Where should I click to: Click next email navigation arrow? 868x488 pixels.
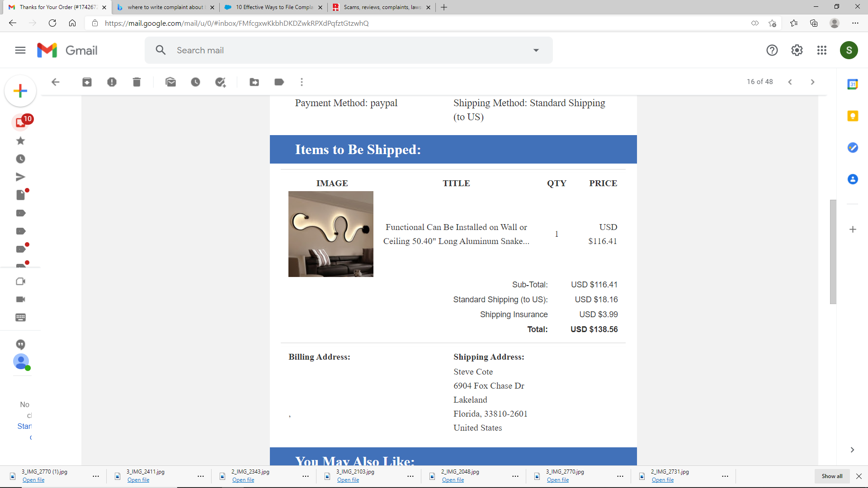[812, 82]
